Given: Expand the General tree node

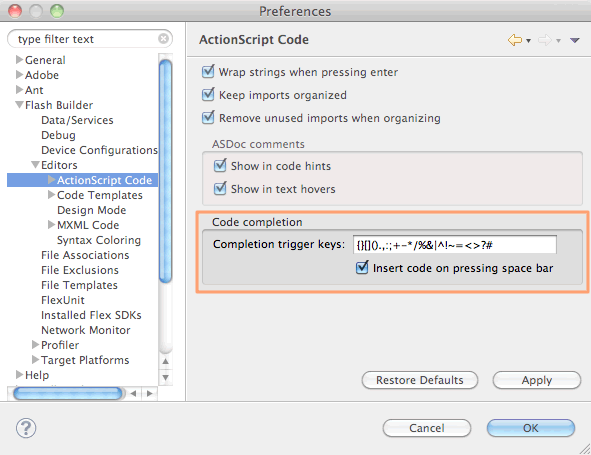Looking at the screenshot, I should (x=19, y=60).
